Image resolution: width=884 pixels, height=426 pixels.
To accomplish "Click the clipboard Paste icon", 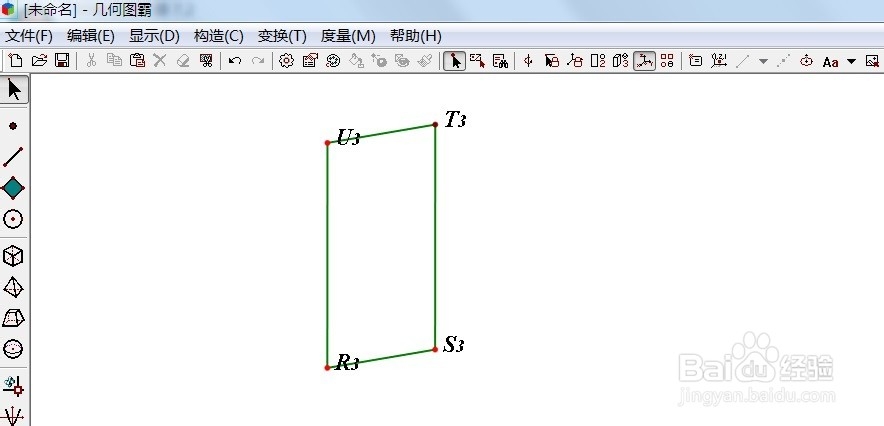I will click(x=138, y=60).
